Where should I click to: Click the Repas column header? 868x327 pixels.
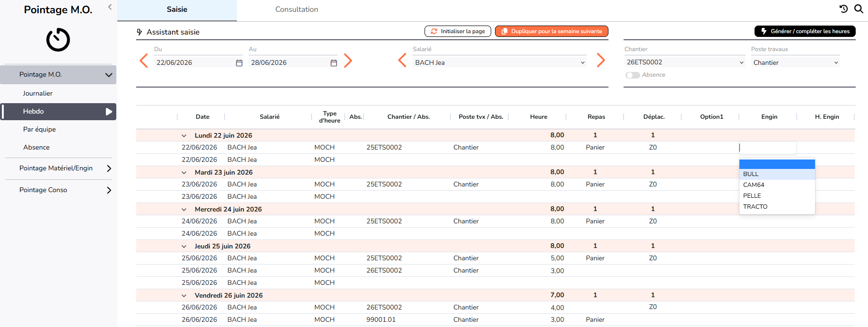(596, 117)
